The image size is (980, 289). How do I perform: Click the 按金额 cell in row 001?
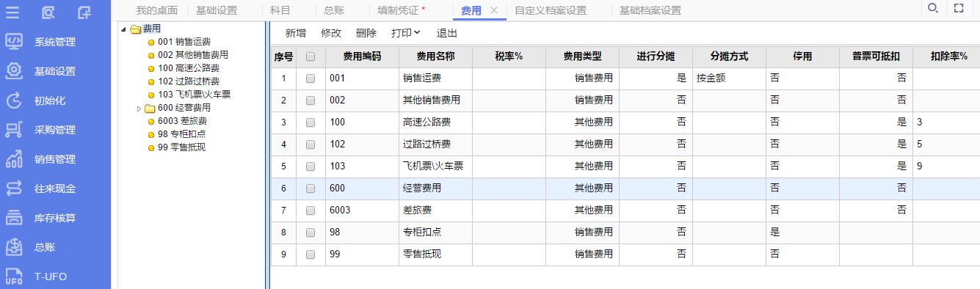pos(729,78)
